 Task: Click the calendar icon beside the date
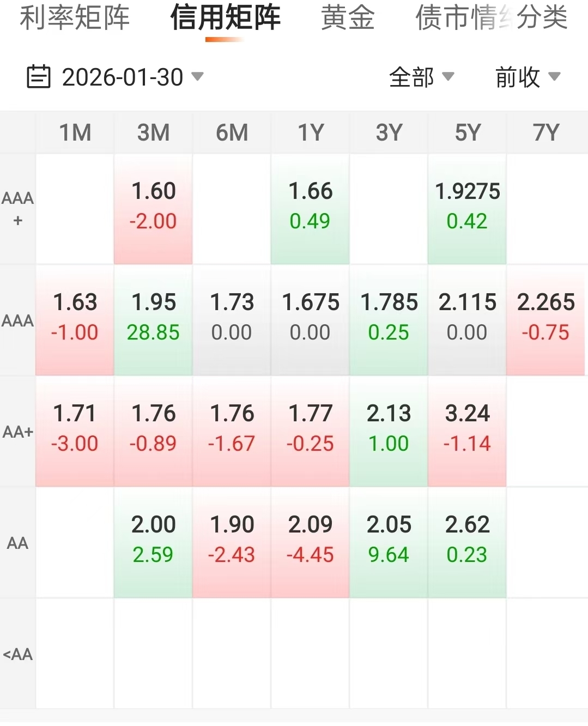point(39,77)
